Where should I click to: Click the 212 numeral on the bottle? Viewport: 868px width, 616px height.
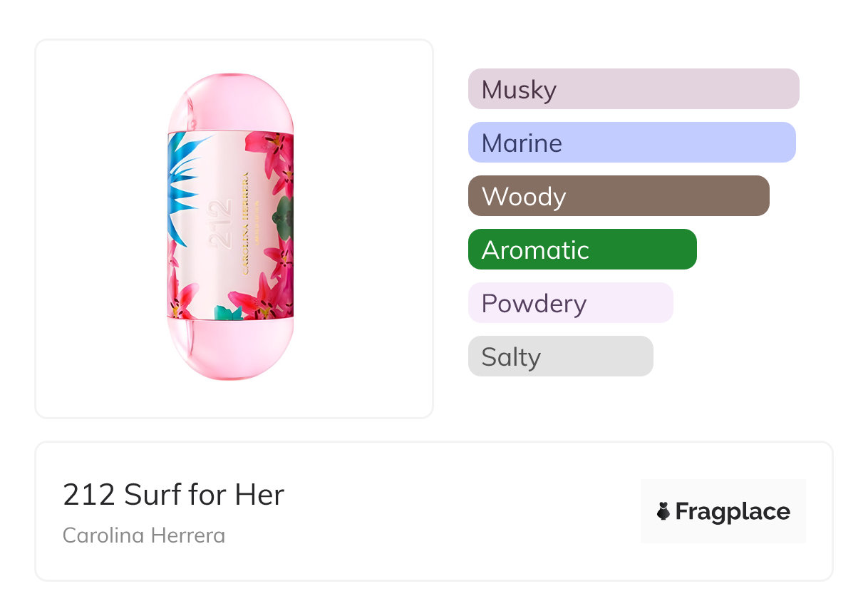coord(222,224)
